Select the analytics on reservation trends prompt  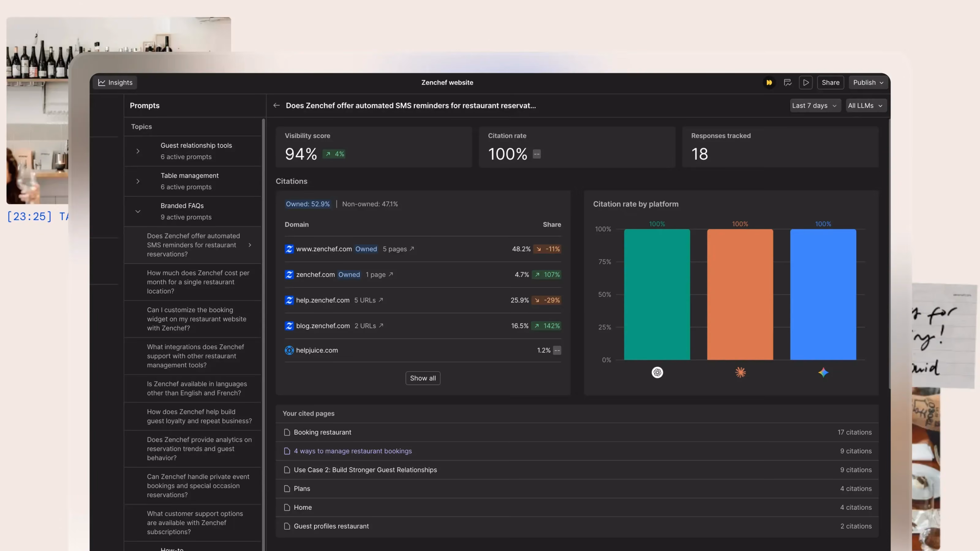[193, 448]
